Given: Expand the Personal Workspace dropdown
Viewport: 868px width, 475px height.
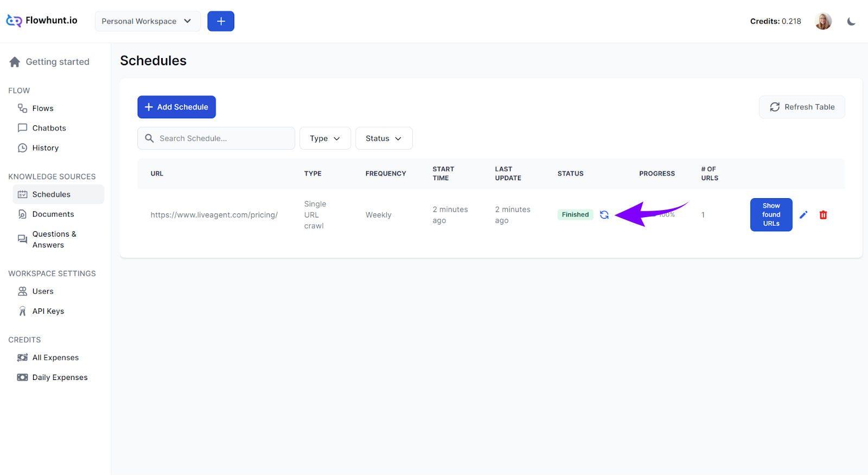Looking at the screenshot, I should point(147,21).
